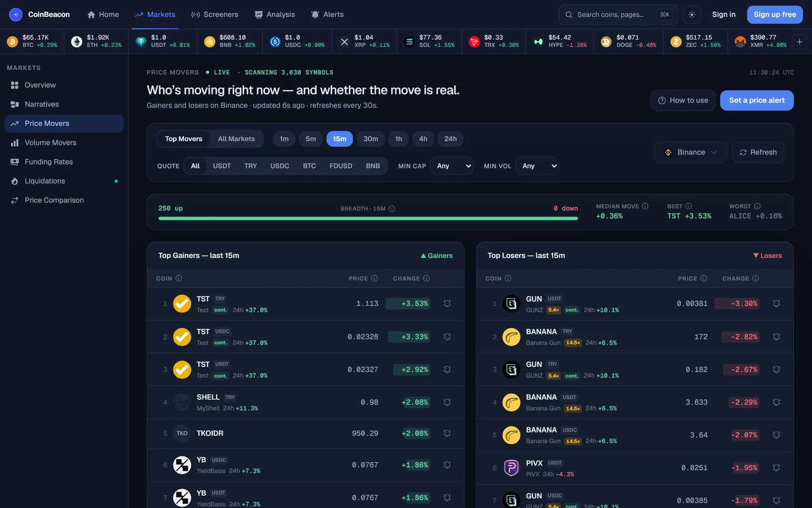The width and height of the screenshot is (812, 508).
Task: Select the 24h timeframe
Action: click(451, 139)
